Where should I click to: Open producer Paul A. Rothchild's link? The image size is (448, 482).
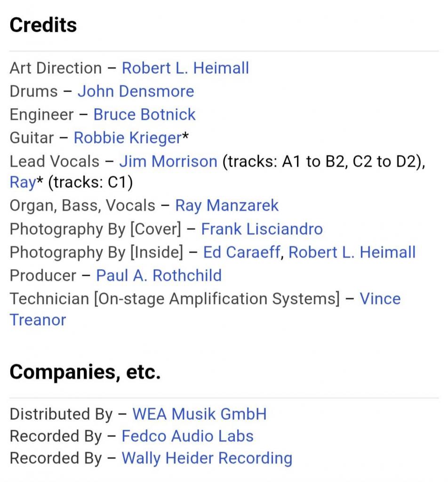(159, 275)
